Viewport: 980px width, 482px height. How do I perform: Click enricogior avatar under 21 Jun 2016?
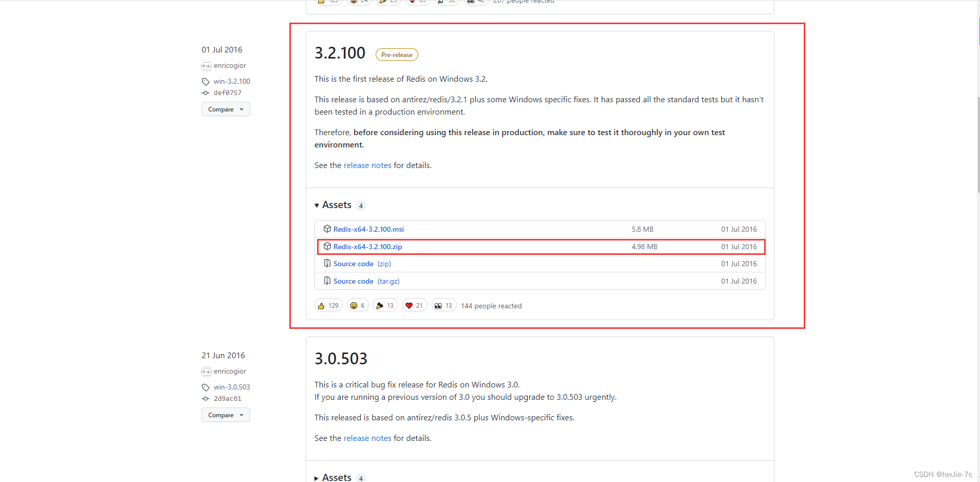point(206,372)
